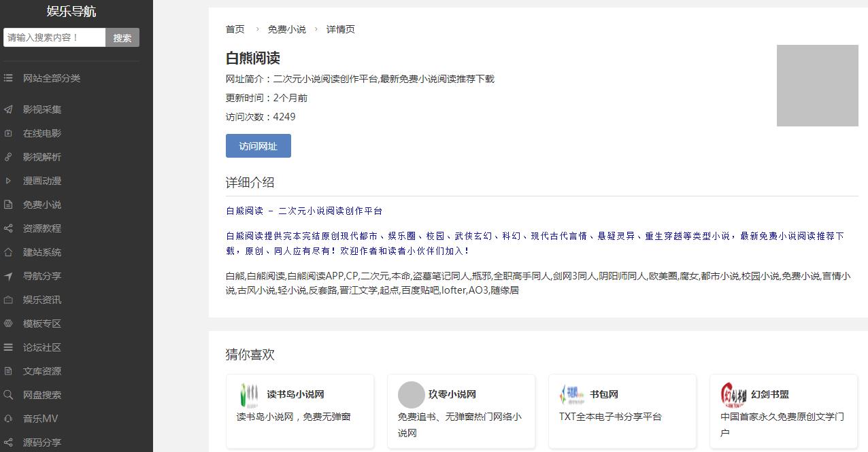Open 论坛社区 in the sidebar

click(42, 347)
